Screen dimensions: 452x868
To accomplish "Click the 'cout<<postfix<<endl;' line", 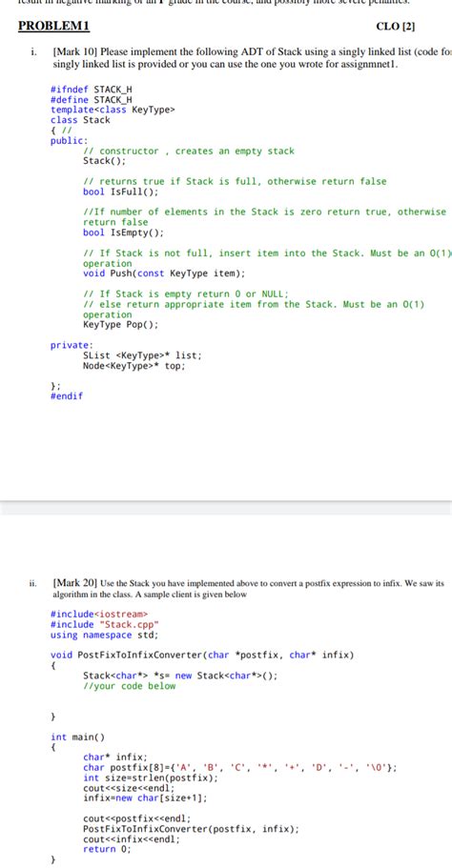I will coord(136,818).
